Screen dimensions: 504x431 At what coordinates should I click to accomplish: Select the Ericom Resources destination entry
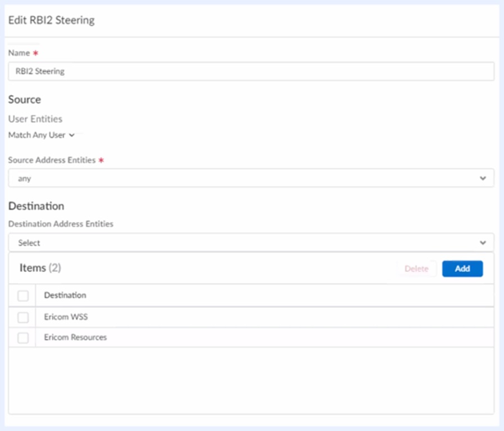pyautogui.click(x=75, y=337)
